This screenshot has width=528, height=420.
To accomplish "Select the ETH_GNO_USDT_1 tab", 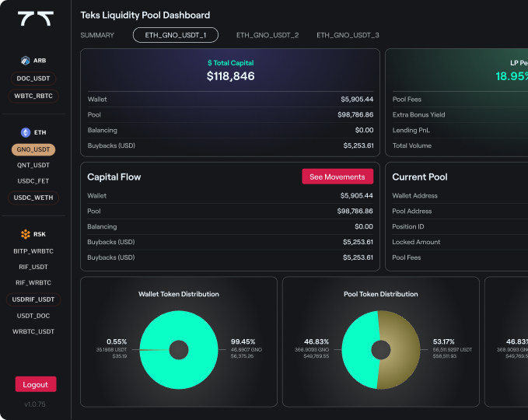I will [x=176, y=35].
